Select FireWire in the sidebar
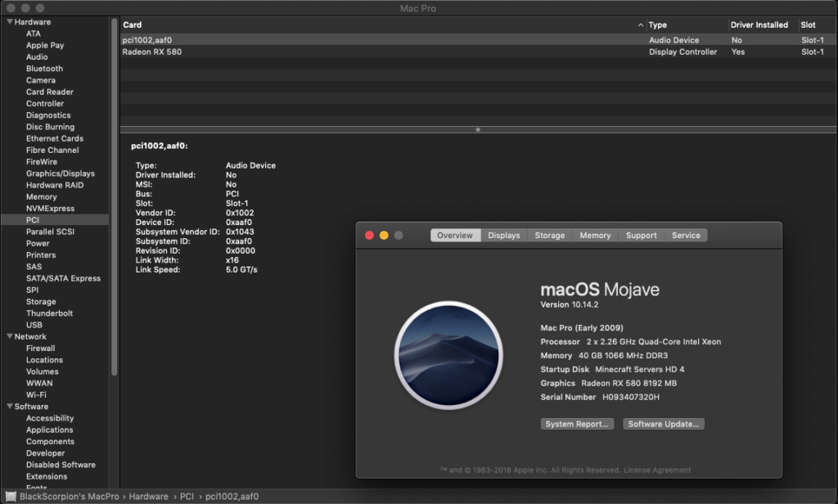Image resolution: width=838 pixels, height=504 pixels. click(x=42, y=162)
